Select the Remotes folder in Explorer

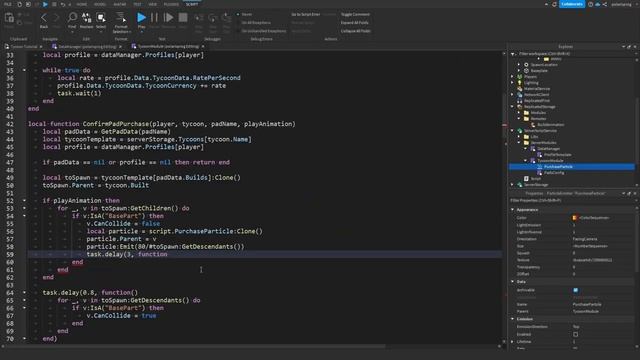click(x=538, y=118)
